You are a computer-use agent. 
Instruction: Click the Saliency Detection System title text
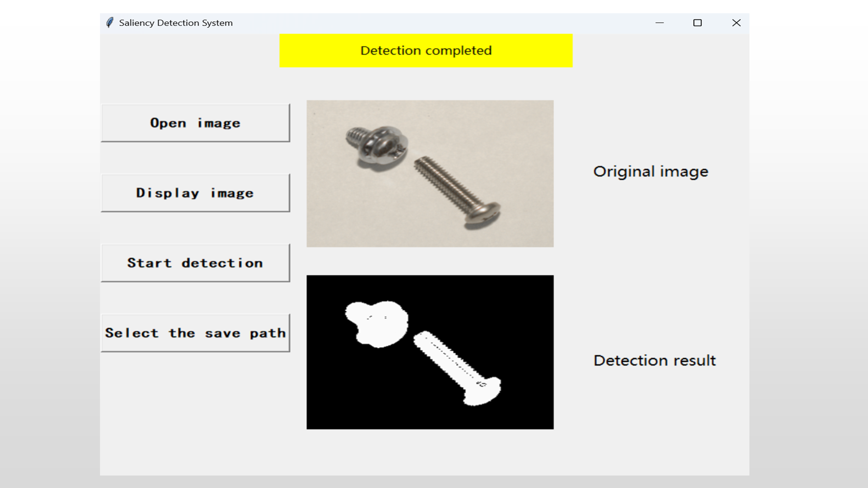[176, 23]
